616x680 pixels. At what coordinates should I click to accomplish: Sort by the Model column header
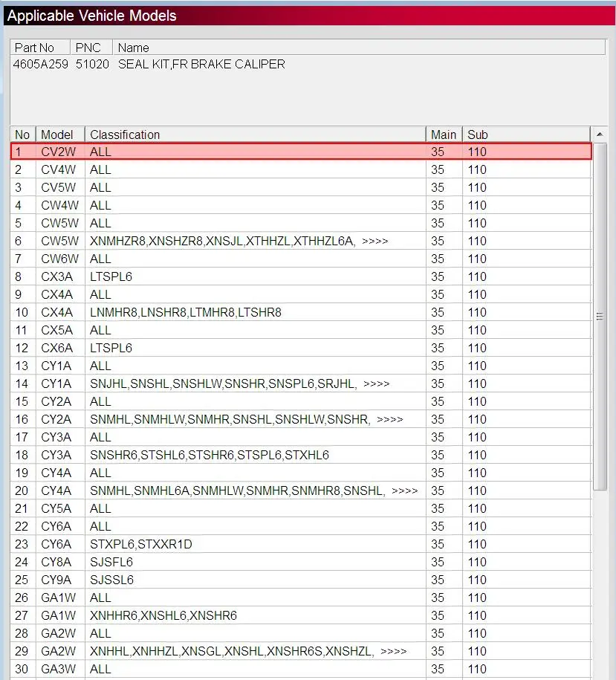coord(60,135)
